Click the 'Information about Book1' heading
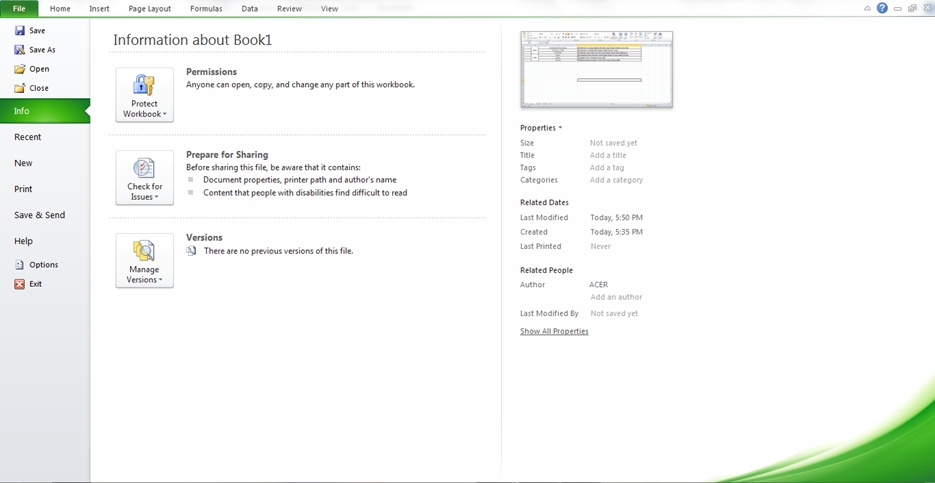The image size is (935, 483). point(193,40)
